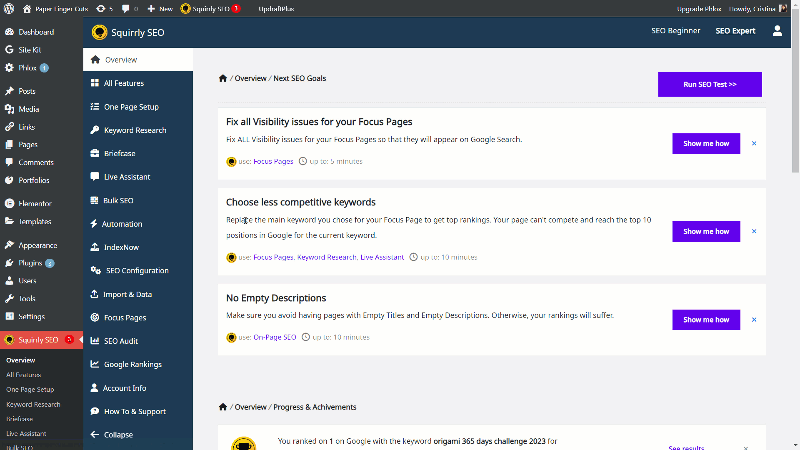Click See results link
Screen dimensions: 800x450
tap(686, 447)
